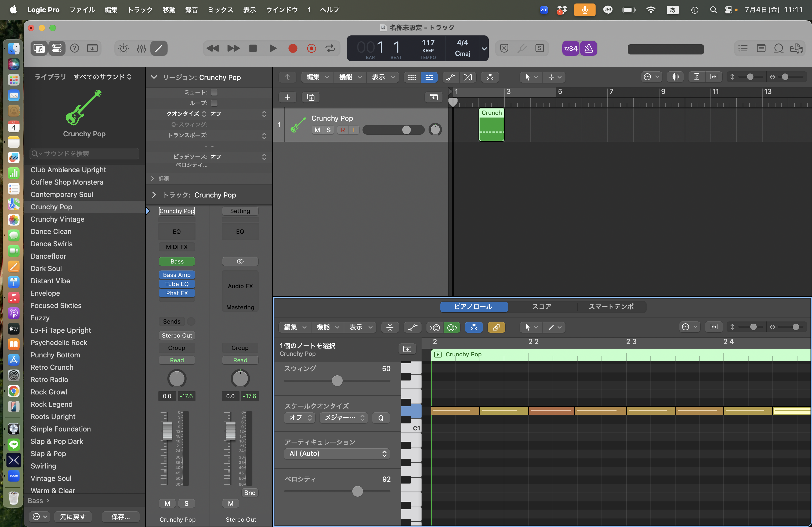Open the ミックス menu in menu bar

point(221,10)
